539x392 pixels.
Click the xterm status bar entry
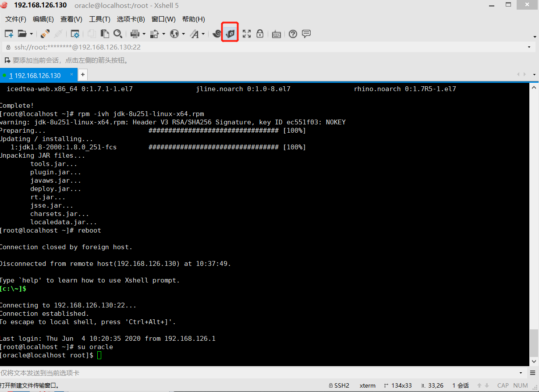tap(368, 386)
